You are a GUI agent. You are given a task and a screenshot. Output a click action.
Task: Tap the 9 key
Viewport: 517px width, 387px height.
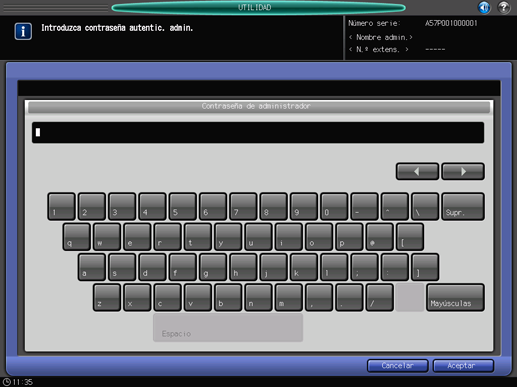(x=304, y=206)
